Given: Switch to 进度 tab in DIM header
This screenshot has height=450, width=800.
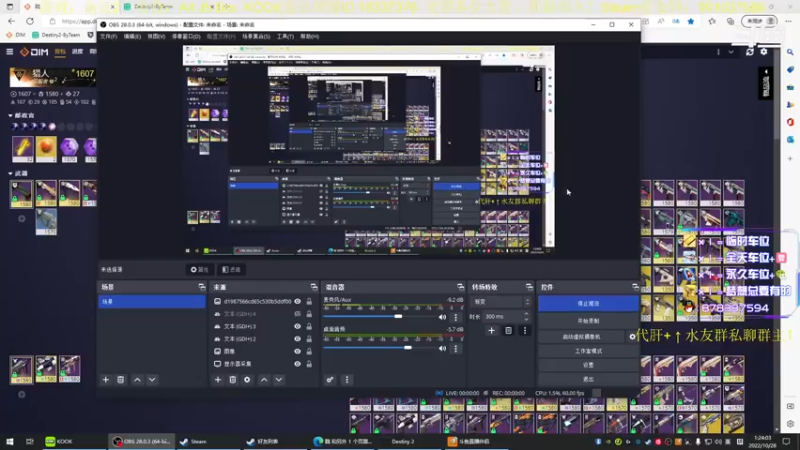Looking at the screenshot, I should [77, 52].
